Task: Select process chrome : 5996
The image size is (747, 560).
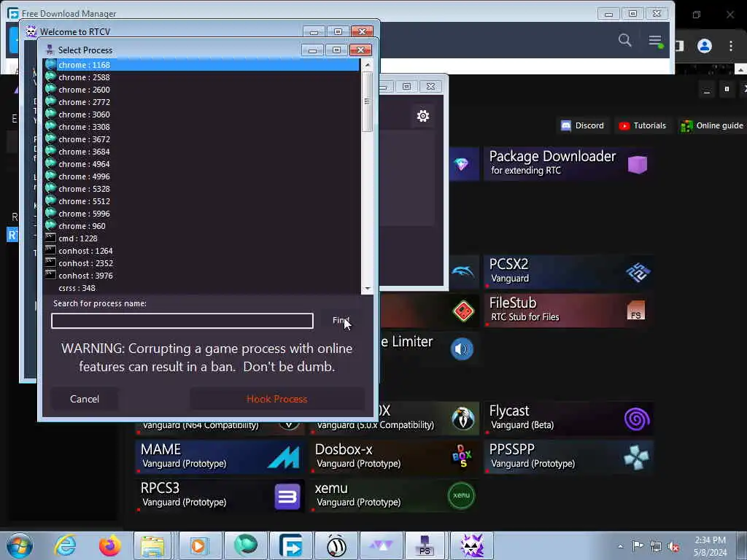Action: [201, 214]
